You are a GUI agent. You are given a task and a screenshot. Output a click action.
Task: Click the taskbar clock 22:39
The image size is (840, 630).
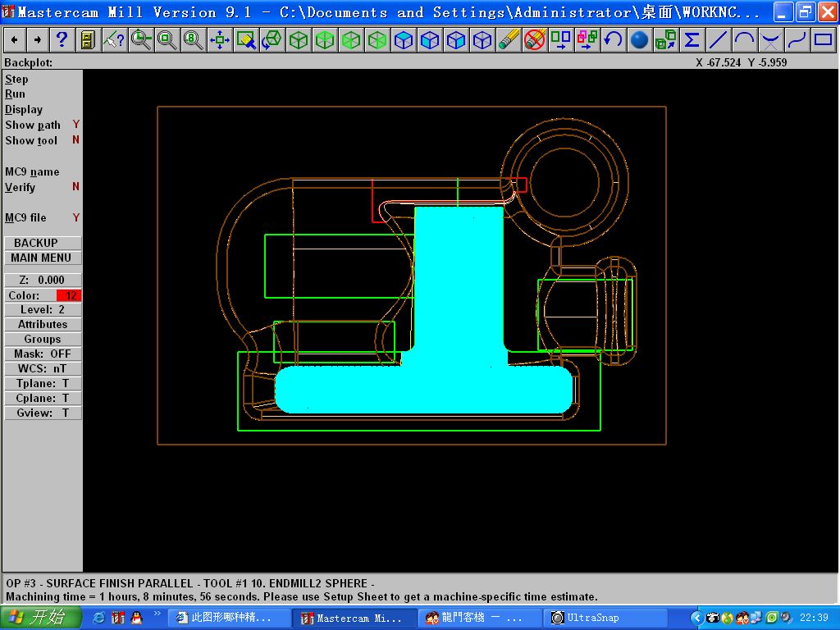click(815, 619)
